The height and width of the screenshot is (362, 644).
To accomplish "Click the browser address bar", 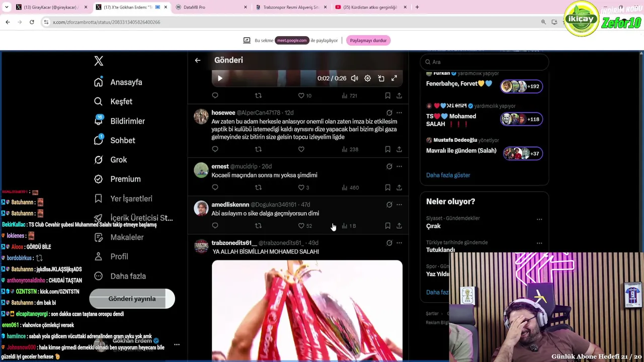I will tap(292, 22).
